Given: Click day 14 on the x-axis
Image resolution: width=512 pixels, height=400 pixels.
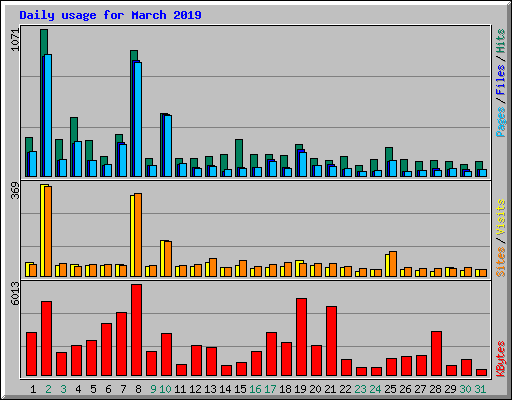Looking at the screenshot, I should pos(225,389).
